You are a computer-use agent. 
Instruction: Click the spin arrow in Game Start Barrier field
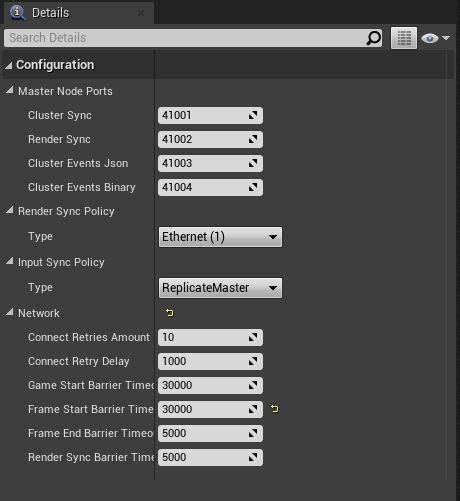(253, 385)
